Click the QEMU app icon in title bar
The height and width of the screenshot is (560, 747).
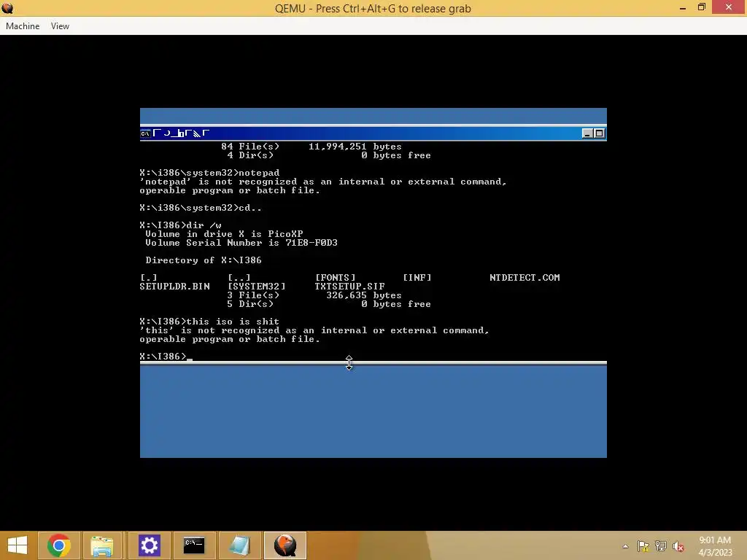(x=7, y=8)
